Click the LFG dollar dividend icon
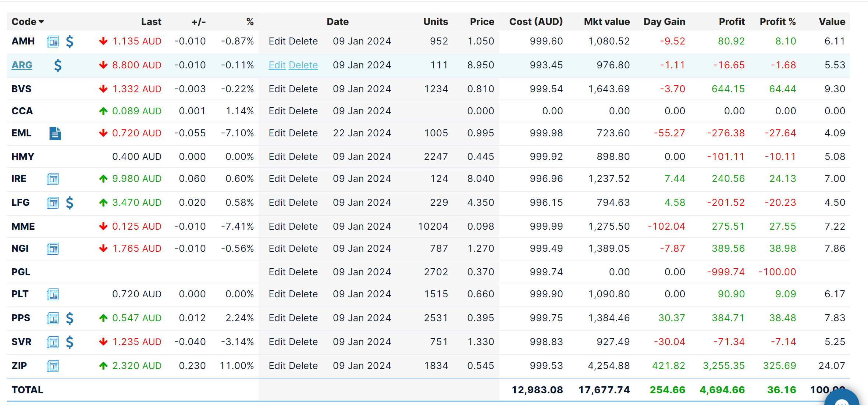This screenshot has width=868, height=405. 70,203
